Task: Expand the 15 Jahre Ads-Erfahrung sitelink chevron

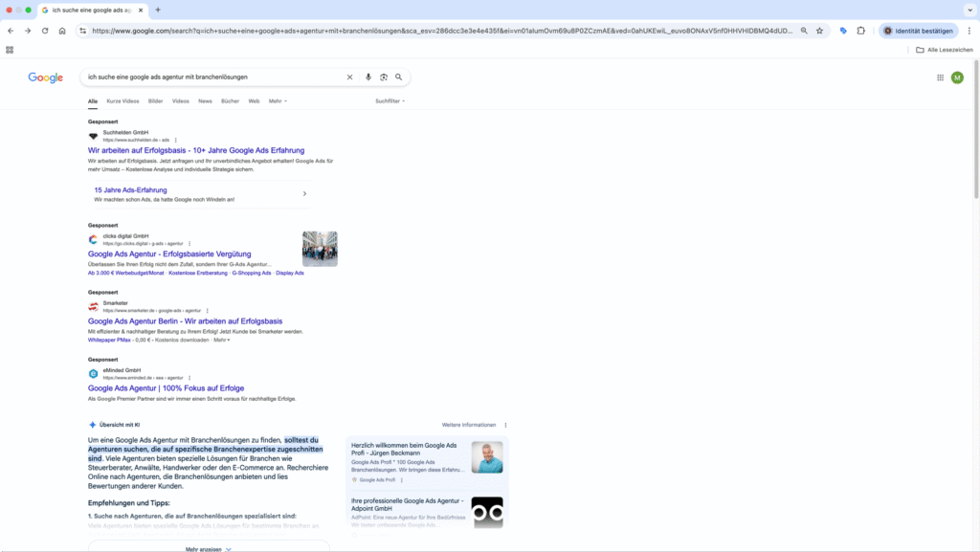Action: [x=304, y=194]
